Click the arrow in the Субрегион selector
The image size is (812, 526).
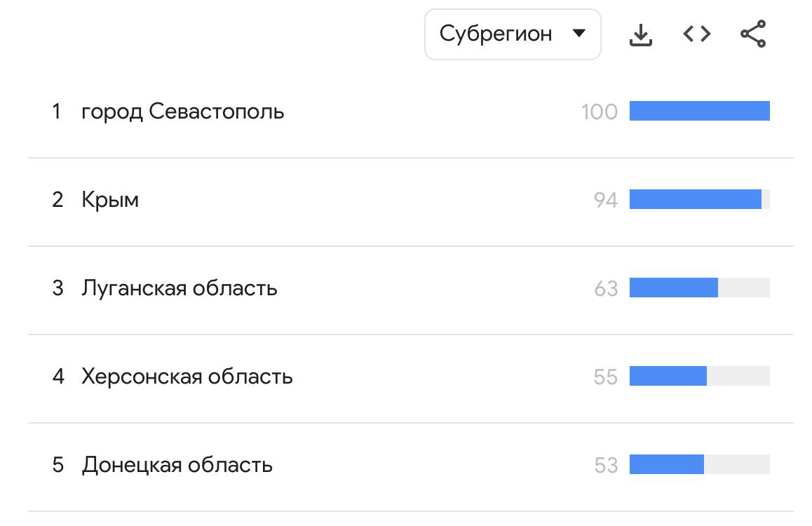579,33
